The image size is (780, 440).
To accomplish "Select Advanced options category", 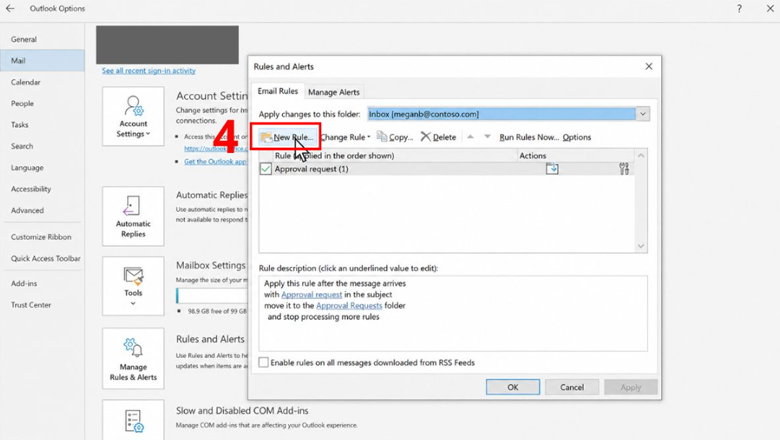I will point(42,210).
